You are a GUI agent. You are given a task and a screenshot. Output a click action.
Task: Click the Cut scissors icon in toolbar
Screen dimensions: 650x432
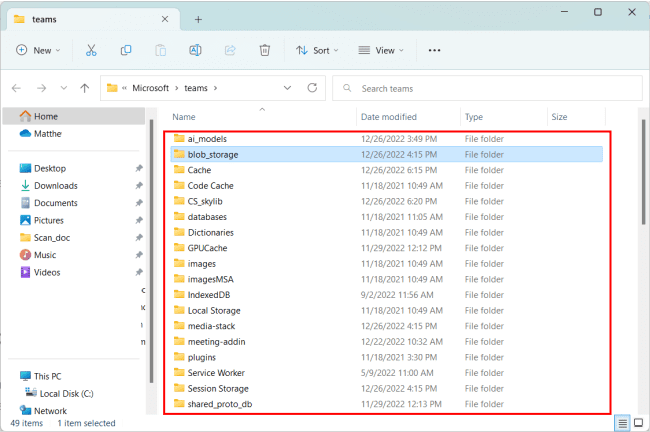coord(91,50)
